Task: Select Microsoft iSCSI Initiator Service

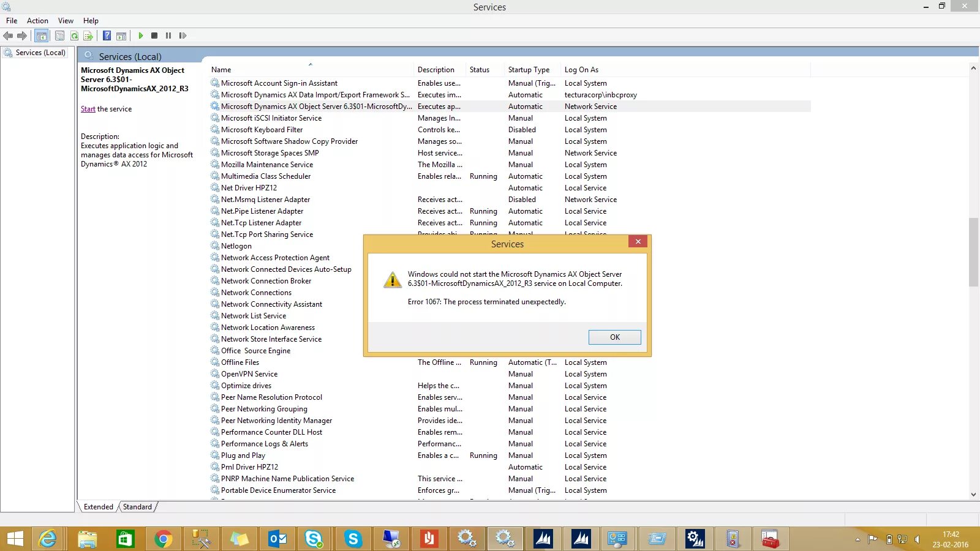Action: pyautogui.click(x=271, y=118)
